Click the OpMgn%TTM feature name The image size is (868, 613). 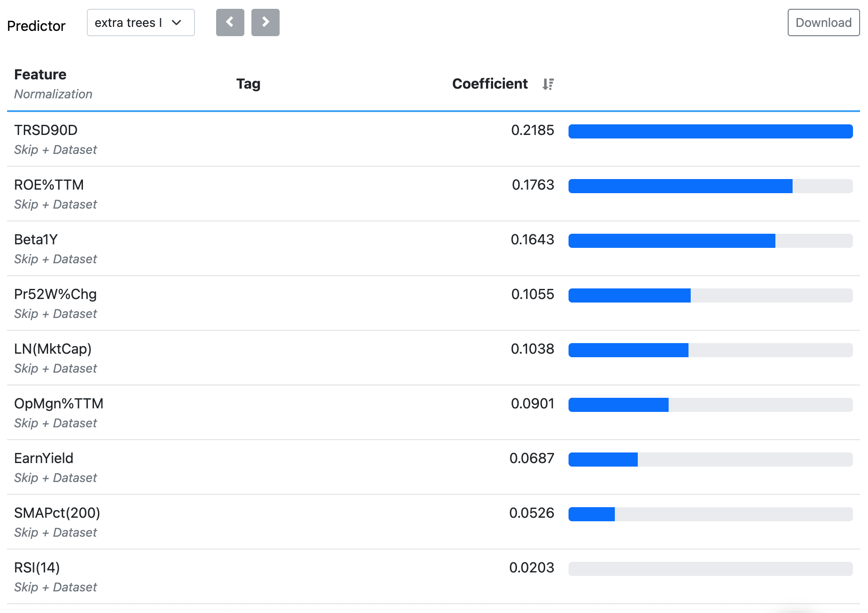tap(59, 404)
